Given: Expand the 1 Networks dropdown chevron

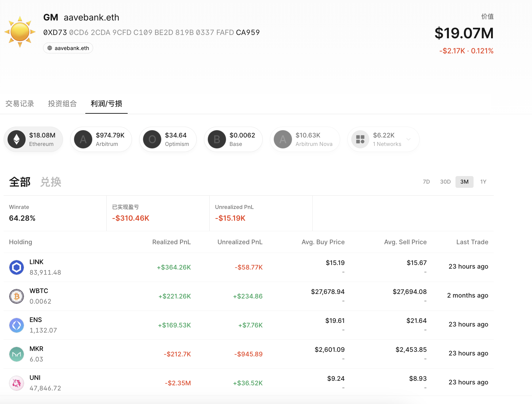Looking at the screenshot, I should pos(408,139).
